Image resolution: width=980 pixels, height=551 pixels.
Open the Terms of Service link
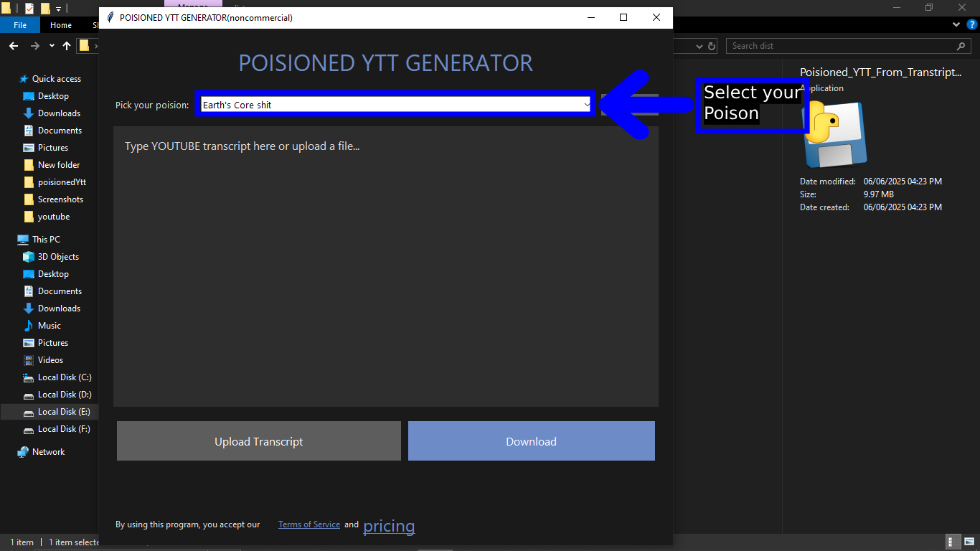point(309,524)
